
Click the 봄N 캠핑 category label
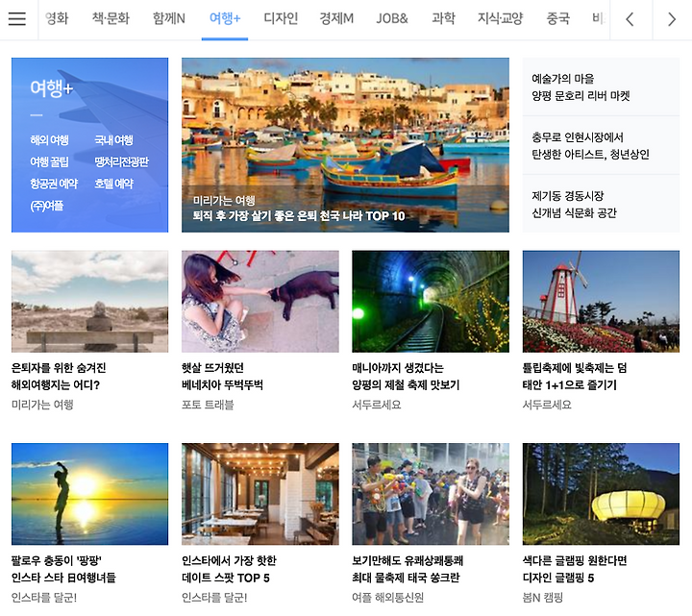[543, 598]
